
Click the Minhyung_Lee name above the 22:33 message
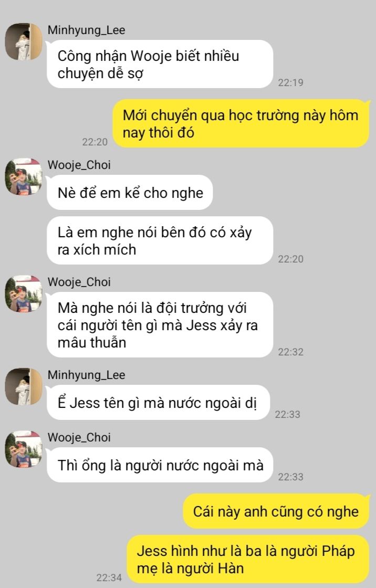[x=86, y=375]
